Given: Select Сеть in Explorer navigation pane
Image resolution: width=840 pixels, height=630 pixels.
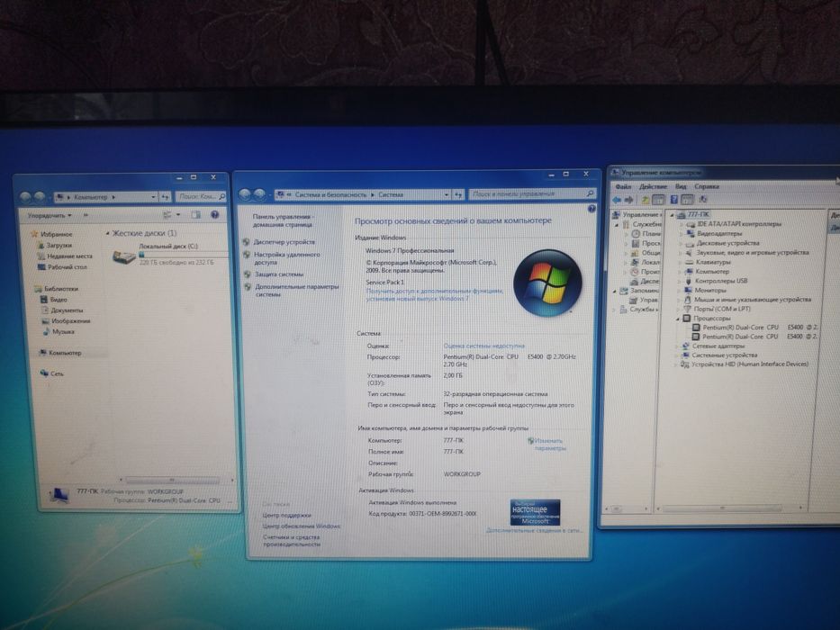Looking at the screenshot, I should point(52,373).
